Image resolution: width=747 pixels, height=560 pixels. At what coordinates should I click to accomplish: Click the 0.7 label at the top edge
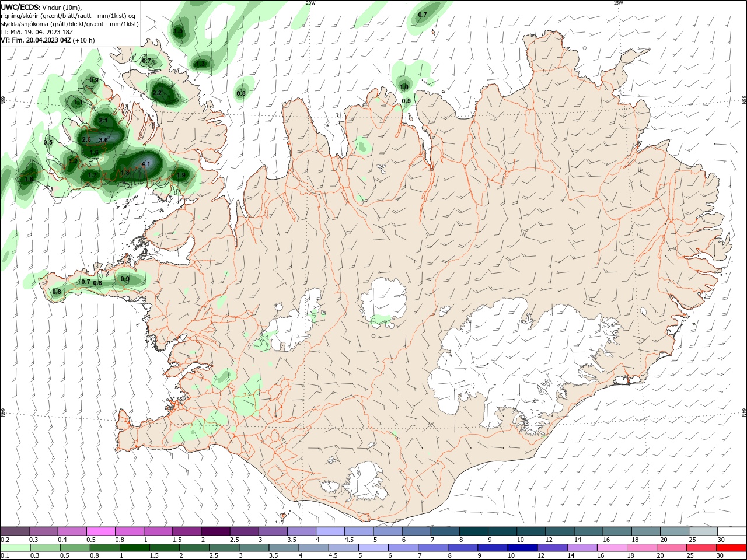[423, 15]
